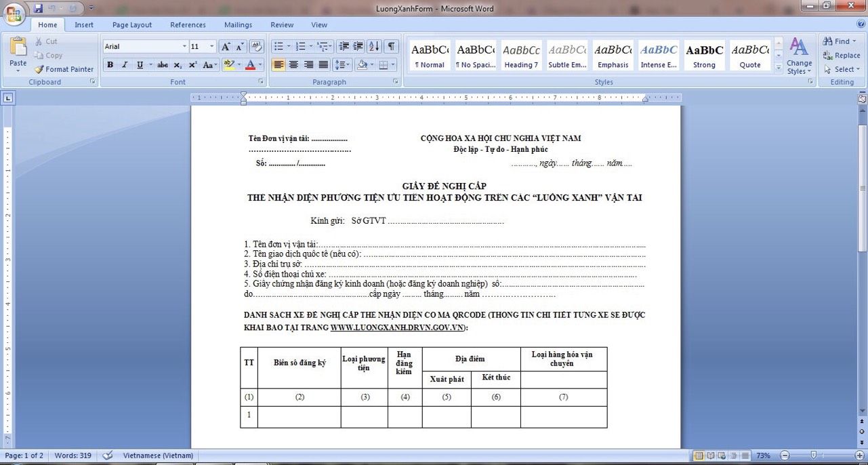
Task: Align the paragraph to the right
Action: pyautogui.click(x=308, y=65)
